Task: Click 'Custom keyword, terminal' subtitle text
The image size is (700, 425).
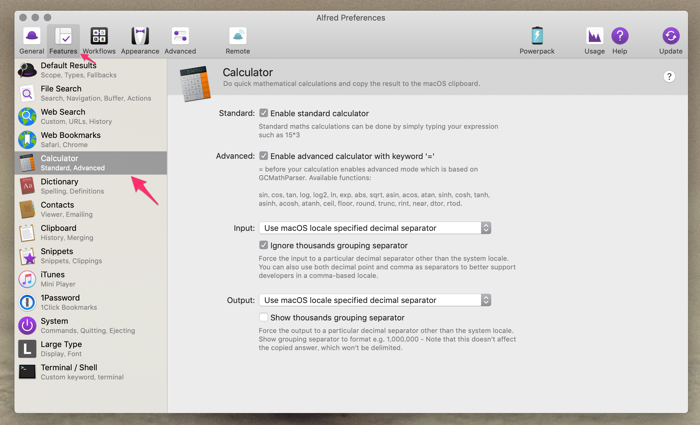Action: [x=82, y=377]
